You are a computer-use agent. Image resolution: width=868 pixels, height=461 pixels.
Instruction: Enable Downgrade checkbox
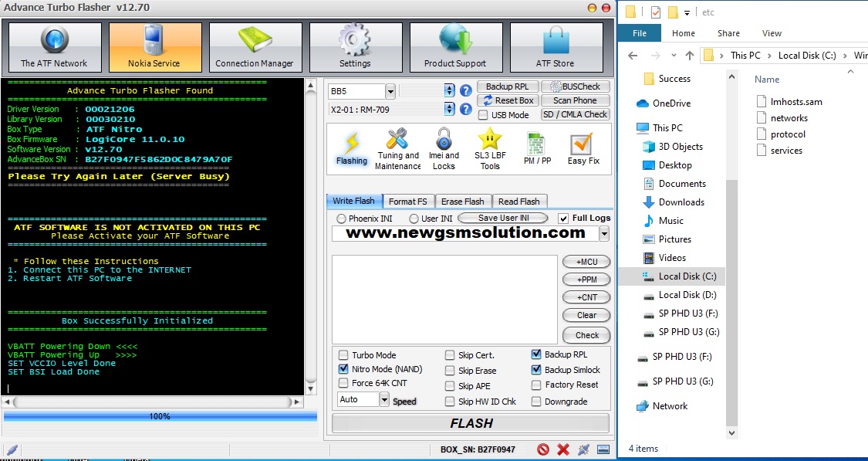(x=536, y=402)
